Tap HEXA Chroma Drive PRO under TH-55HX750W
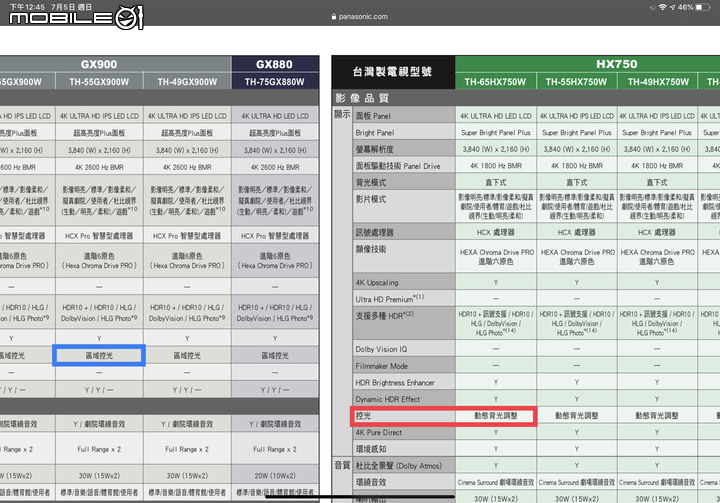Image resolution: width=720 pixels, height=503 pixels. [x=577, y=252]
